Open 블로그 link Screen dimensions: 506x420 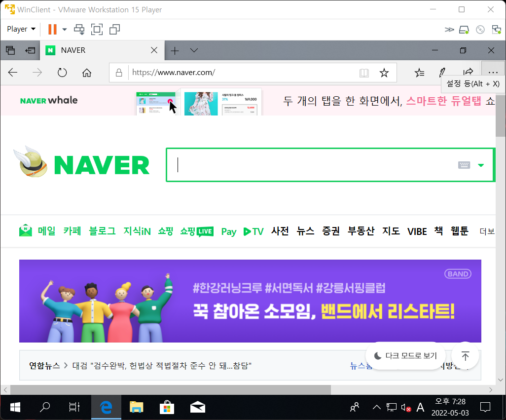coord(102,231)
